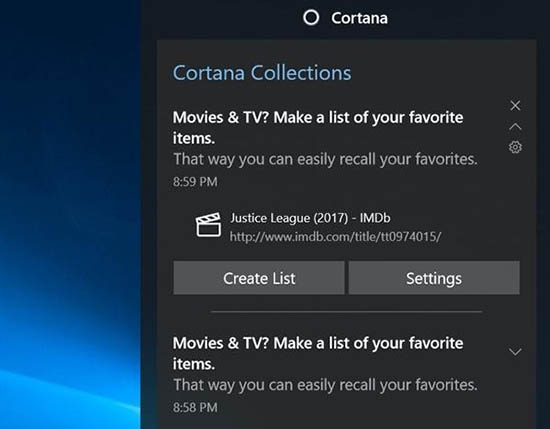Click the Create List button
The image size is (550, 429).
tap(259, 278)
